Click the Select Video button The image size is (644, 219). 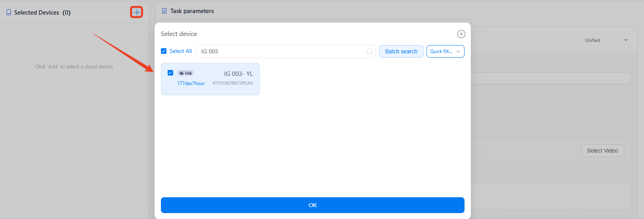pos(602,151)
